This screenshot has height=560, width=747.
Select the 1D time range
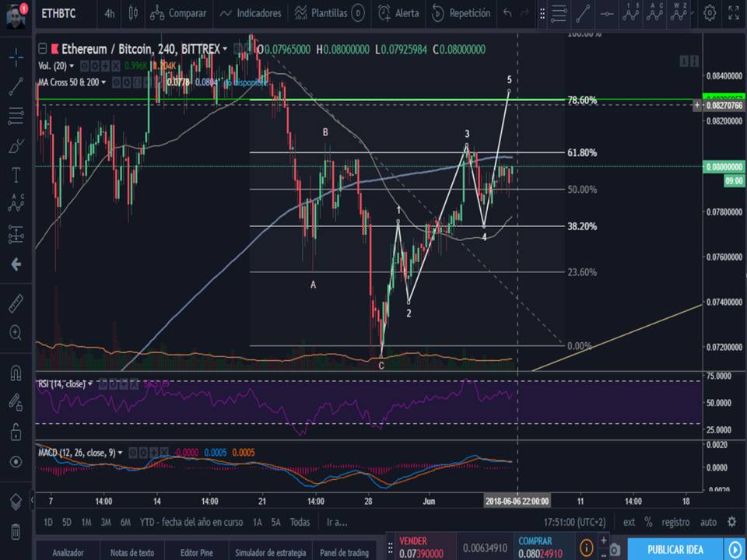tap(48, 523)
